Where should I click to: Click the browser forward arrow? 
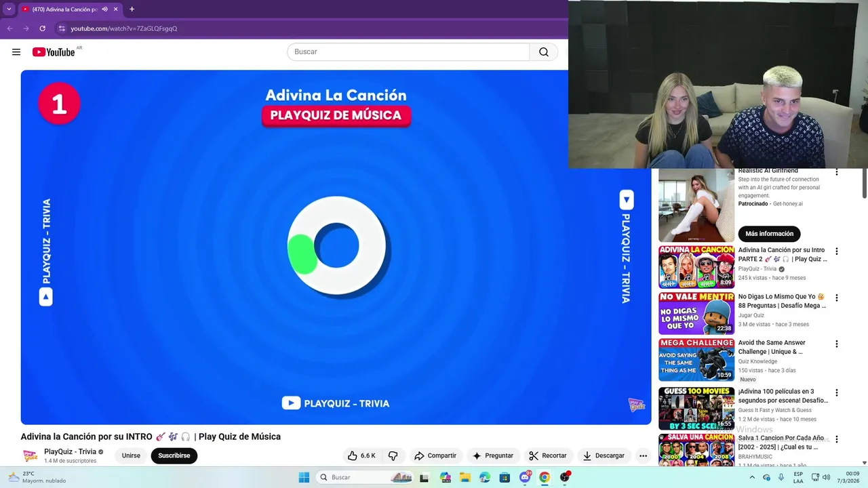click(26, 28)
